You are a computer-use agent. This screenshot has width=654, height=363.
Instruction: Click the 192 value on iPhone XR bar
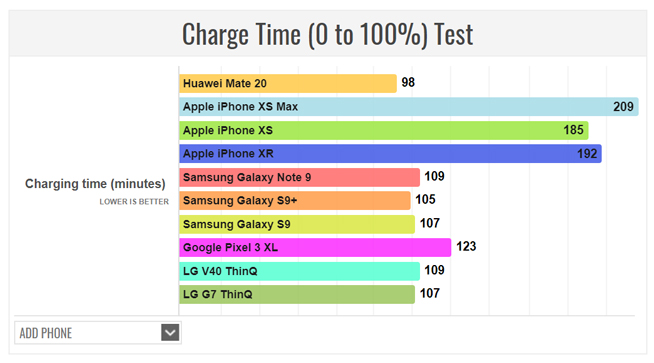coord(587,154)
